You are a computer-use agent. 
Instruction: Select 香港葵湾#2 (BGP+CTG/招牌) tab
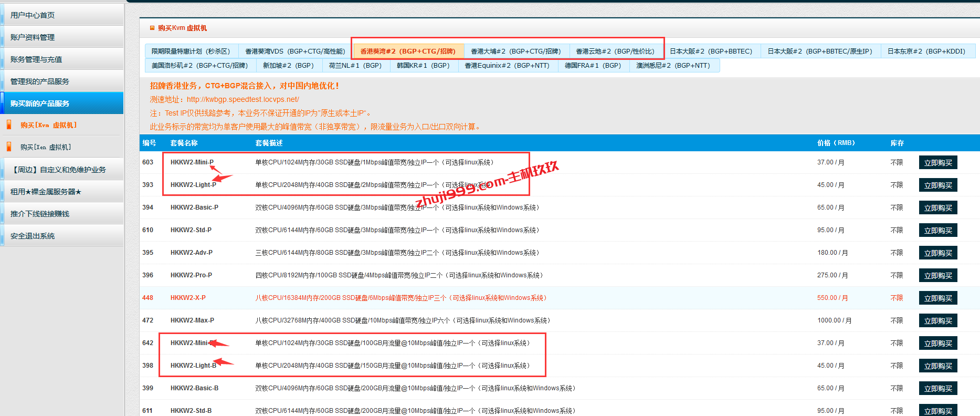tap(408, 51)
